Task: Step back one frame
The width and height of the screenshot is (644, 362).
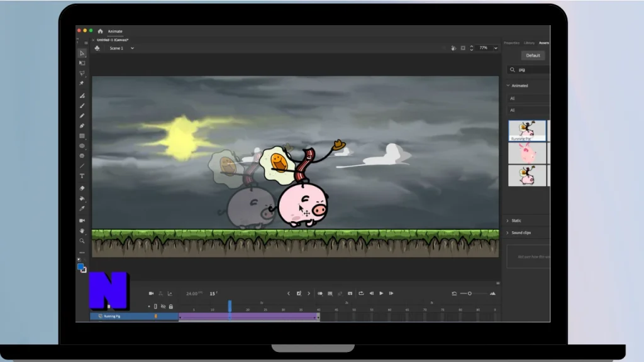Action: [371, 293]
